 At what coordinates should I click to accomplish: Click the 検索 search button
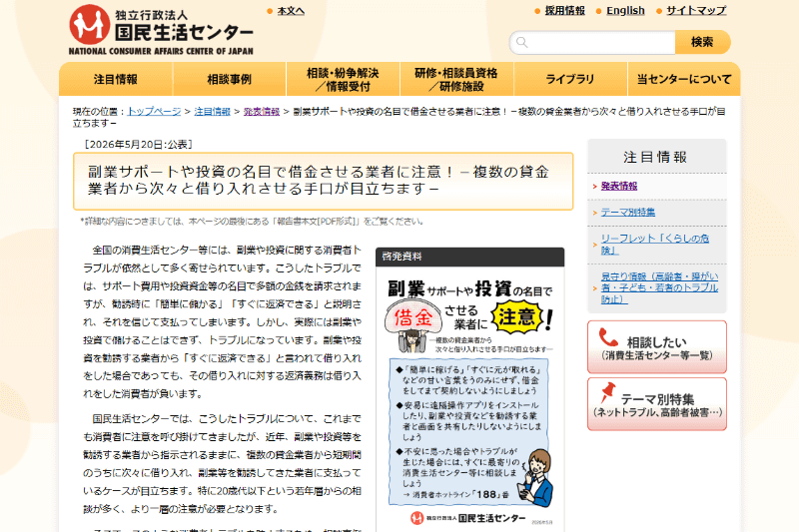coord(703,42)
